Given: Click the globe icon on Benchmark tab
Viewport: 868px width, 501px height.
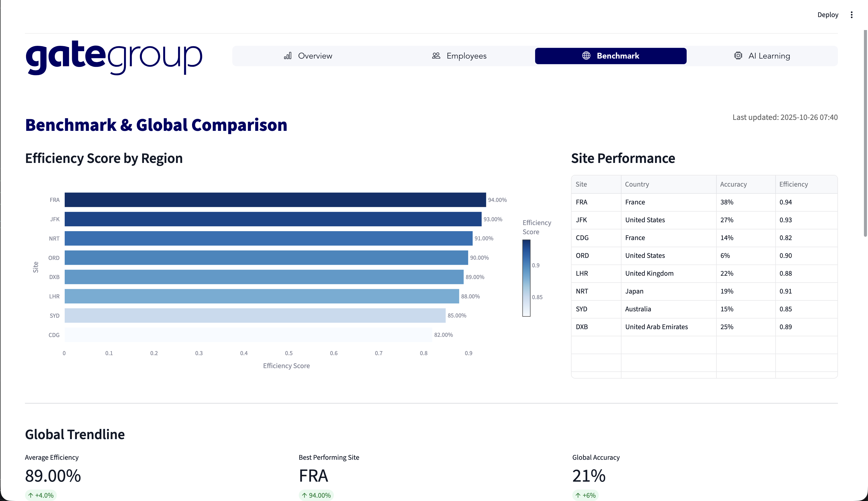Looking at the screenshot, I should point(586,56).
